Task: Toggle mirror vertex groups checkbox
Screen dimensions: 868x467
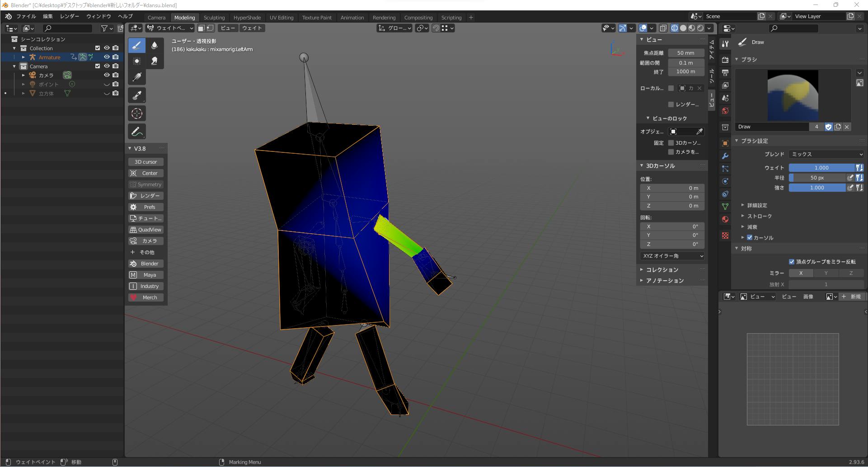Action: click(792, 262)
